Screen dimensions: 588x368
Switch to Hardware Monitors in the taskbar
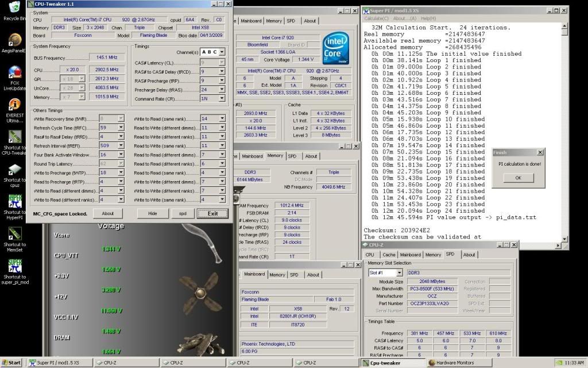coord(454,363)
